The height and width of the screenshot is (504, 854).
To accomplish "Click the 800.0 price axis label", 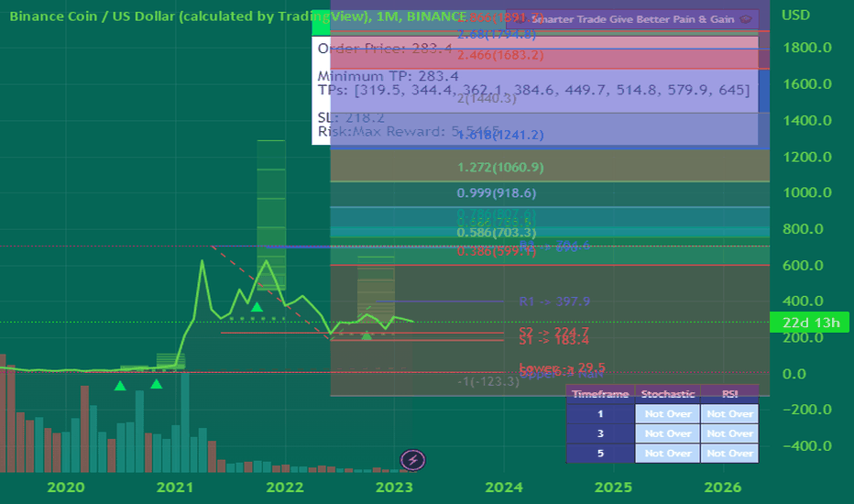I will pos(804,229).
